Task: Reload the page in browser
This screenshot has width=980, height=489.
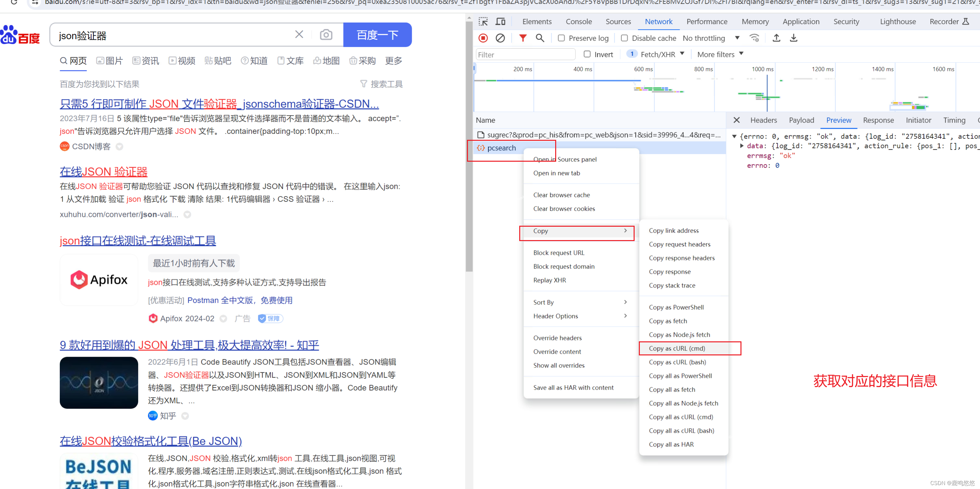Action: coord(14,2)
